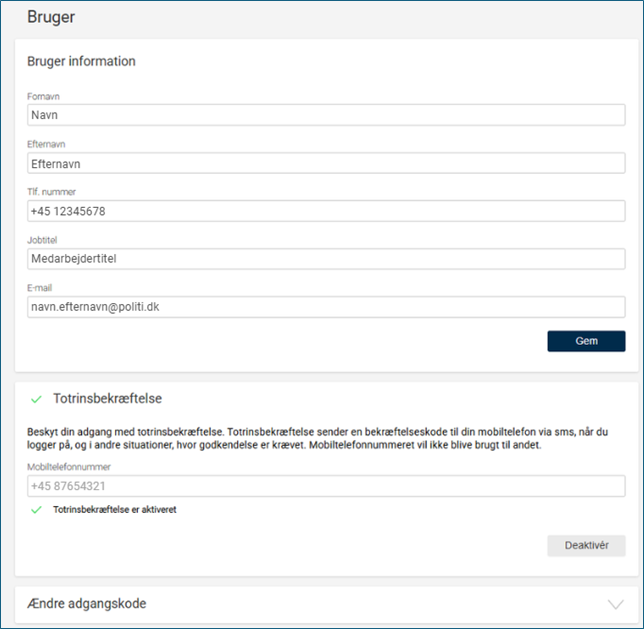Click the Jobtitel field containing Medarbejdertitel
The image size is (644, 629).
click(326, 259)
